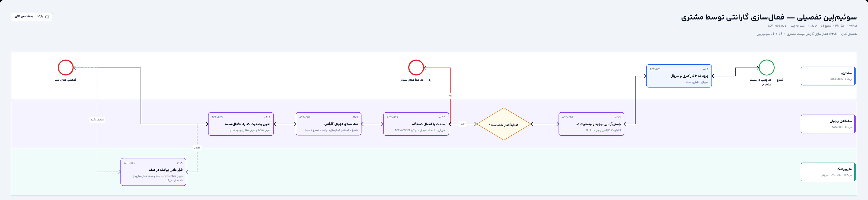Click the red end circle above 'گارانتی فعال شد'
Screen dimensions: 868x200
click(x=66, y=68)
